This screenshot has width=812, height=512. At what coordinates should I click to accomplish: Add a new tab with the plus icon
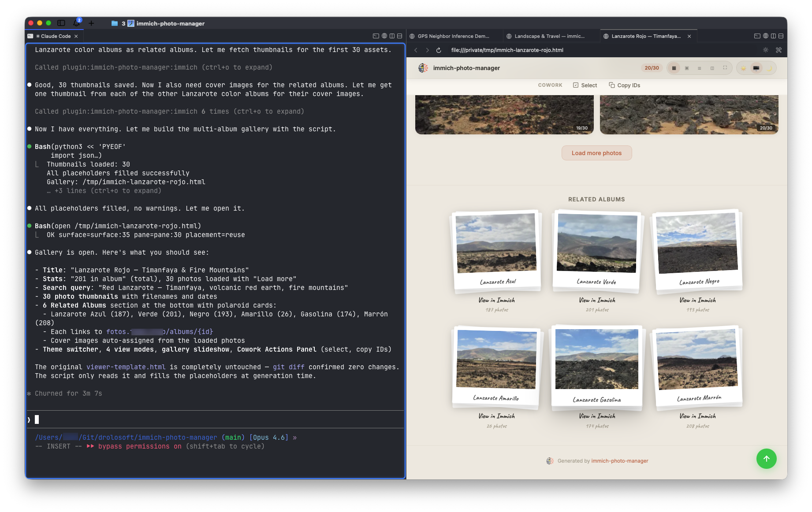[91, 23]
